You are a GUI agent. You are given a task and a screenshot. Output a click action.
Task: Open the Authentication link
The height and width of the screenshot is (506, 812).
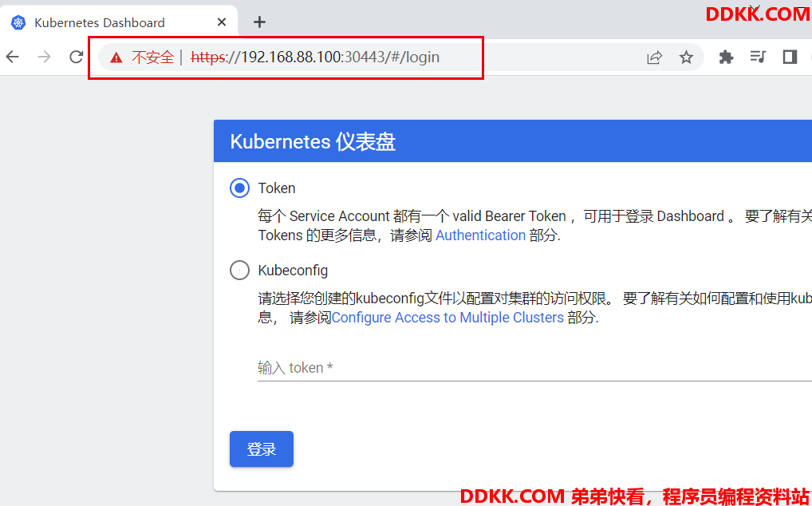[x=480, y=235]
